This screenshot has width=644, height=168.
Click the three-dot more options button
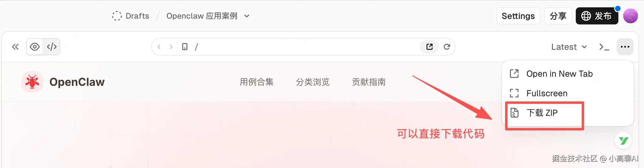click(625, 47)
